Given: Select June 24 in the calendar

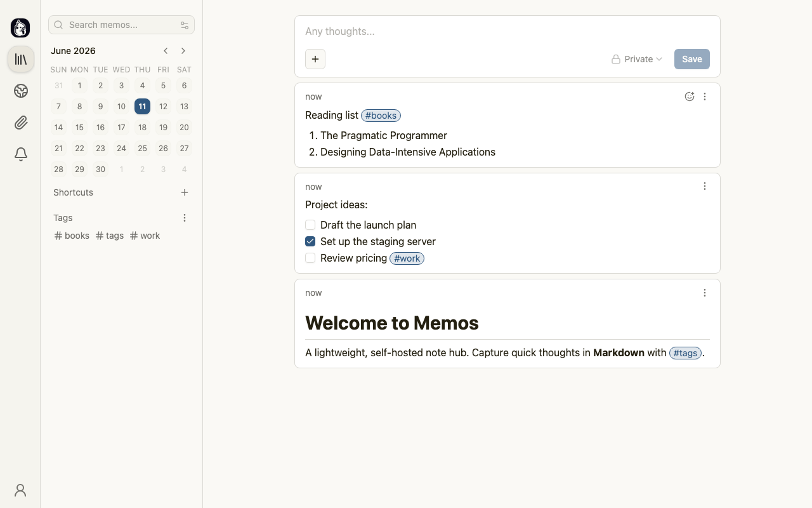Looking at the screenshot, I should click(121, 149).
